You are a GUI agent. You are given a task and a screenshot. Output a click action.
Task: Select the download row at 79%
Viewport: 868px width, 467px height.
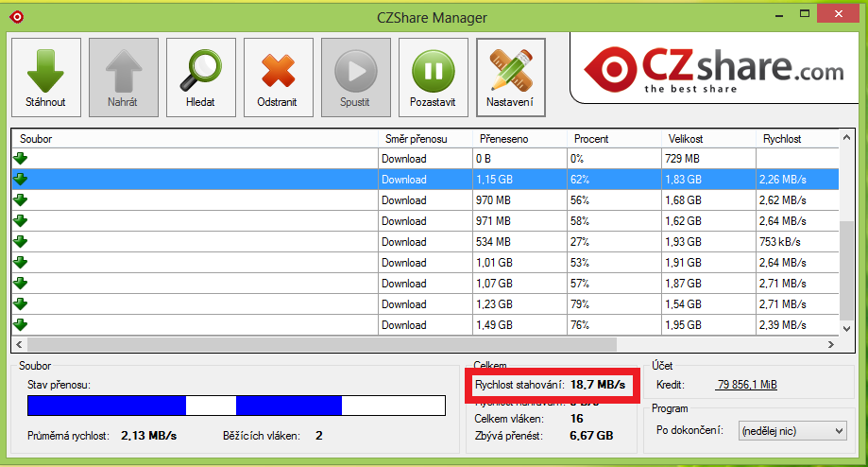425,304
